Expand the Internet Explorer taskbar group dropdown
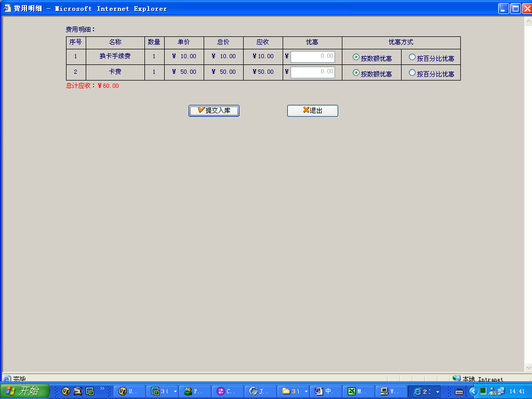This screenshot has width=532, height=399. (x=437, y=391)
